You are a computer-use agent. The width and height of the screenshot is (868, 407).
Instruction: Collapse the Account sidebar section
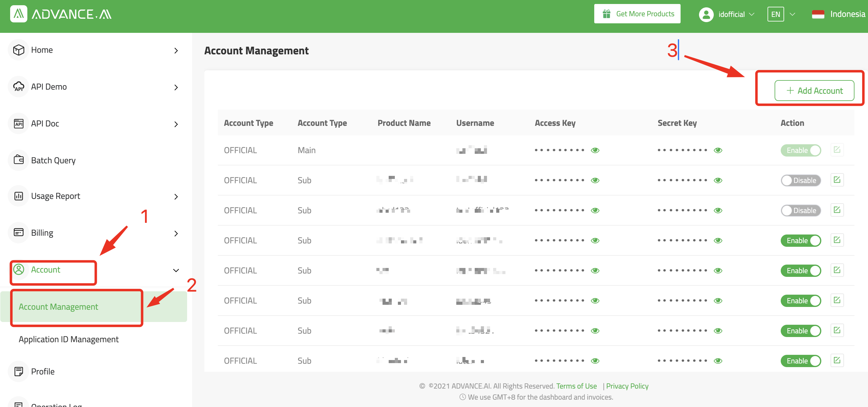[176, 270]
